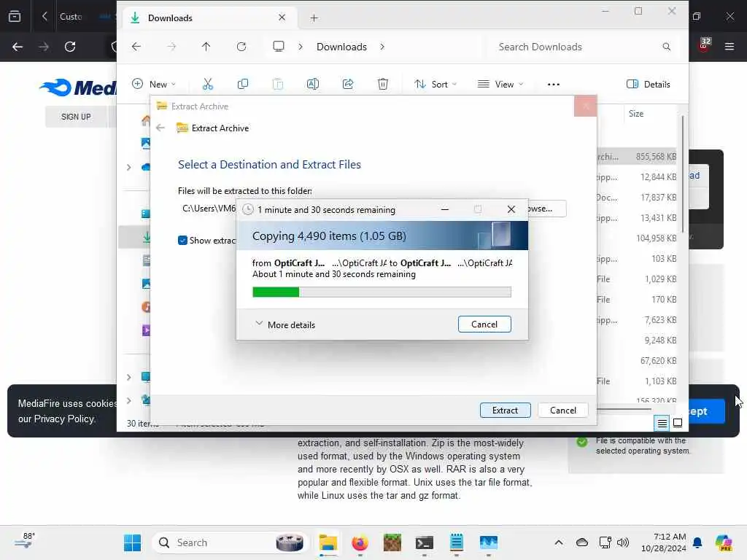Switch to large thumbnails view icon
This screenshot has height=560, width=747.
click(x=678, y=423)
